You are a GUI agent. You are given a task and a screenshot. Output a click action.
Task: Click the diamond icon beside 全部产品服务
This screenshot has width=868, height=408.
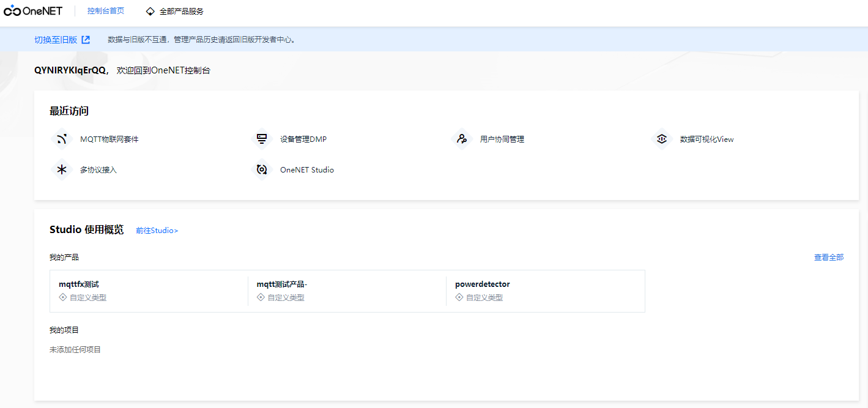(150, 11)
